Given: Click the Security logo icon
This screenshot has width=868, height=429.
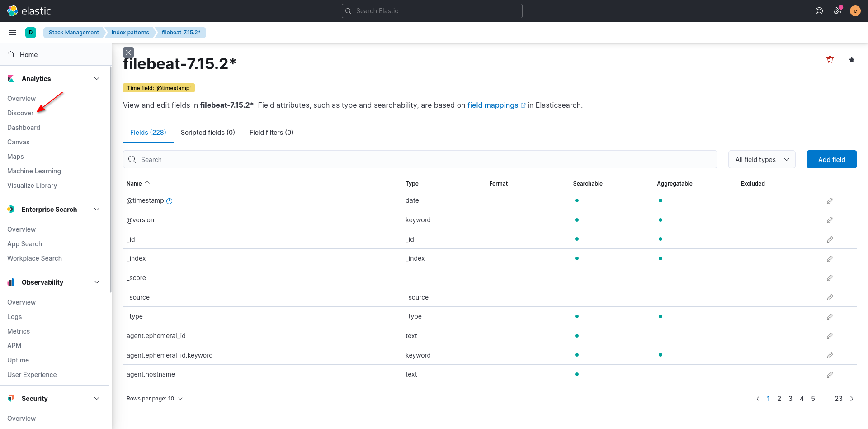Looking at the screenshot, I should pos(11,398).
